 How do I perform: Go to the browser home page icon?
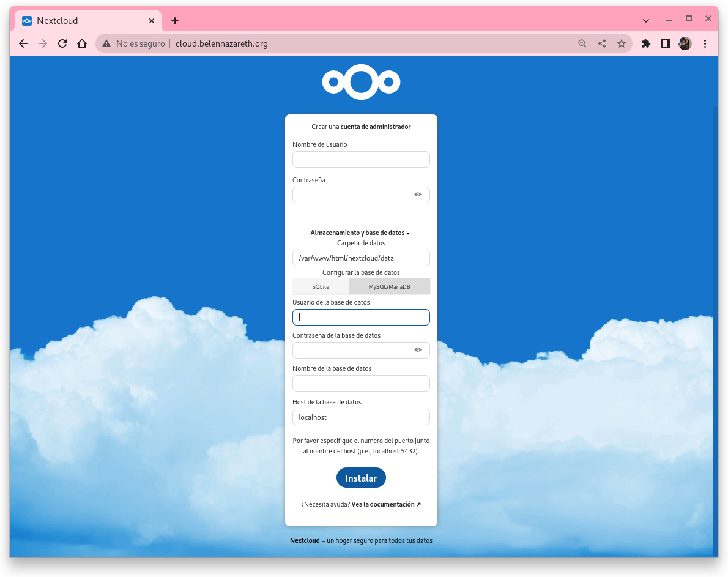pyautogui.click(x=82, y=43)
